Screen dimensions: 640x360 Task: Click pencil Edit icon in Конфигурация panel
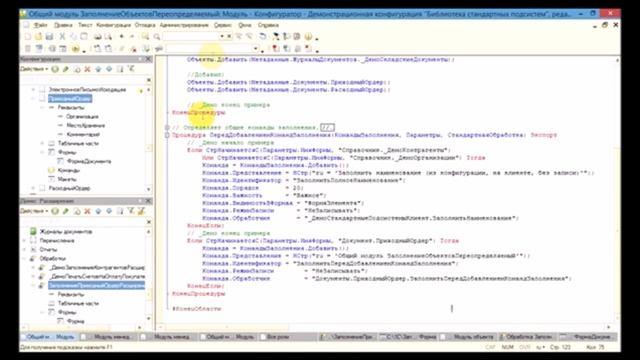(x=66, y=69)
